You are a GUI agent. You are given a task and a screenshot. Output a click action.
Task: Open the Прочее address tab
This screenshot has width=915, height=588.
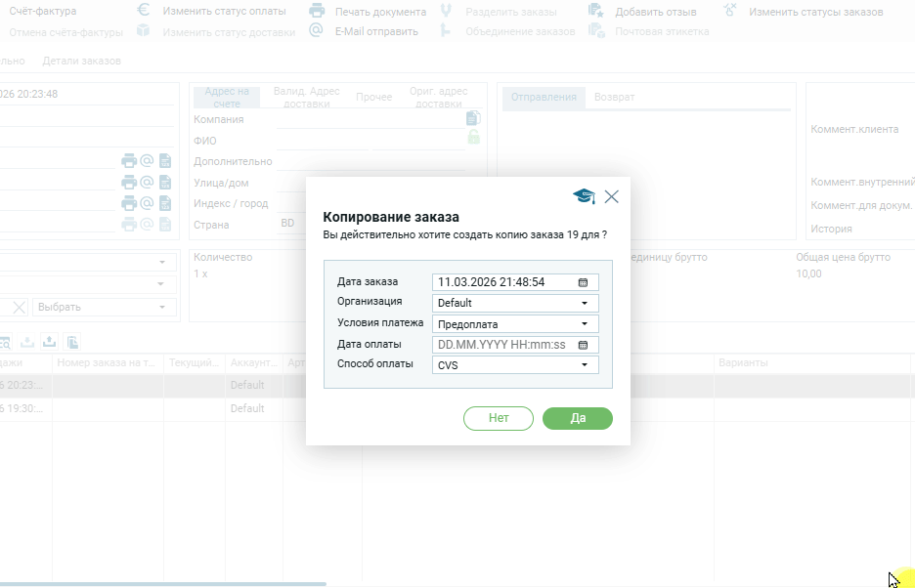tap(373, 98)
